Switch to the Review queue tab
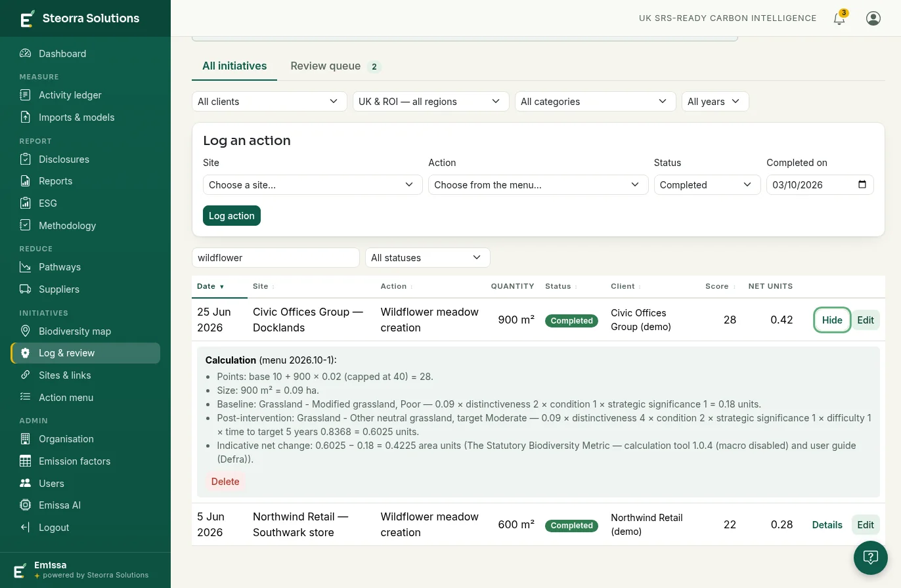 [x=336, y=66]
